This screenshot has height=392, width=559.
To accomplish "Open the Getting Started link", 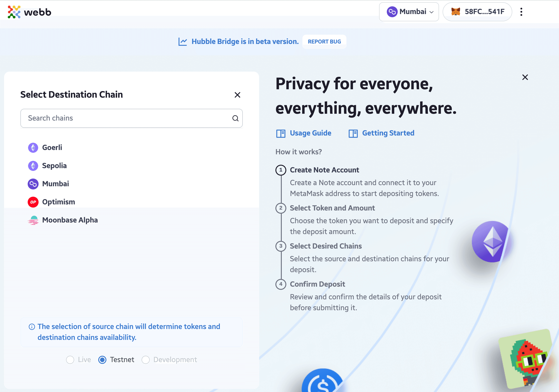I will pyautogui.click(x=388, y=133).
